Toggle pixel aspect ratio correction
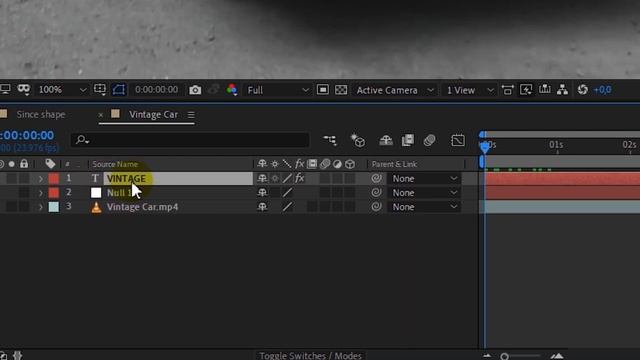The image size is (640, 360). coord(507,90)
